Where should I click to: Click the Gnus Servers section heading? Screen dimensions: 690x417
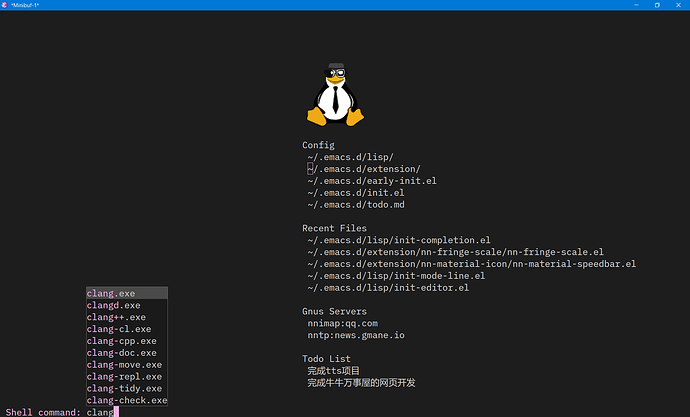click(334, 311)
